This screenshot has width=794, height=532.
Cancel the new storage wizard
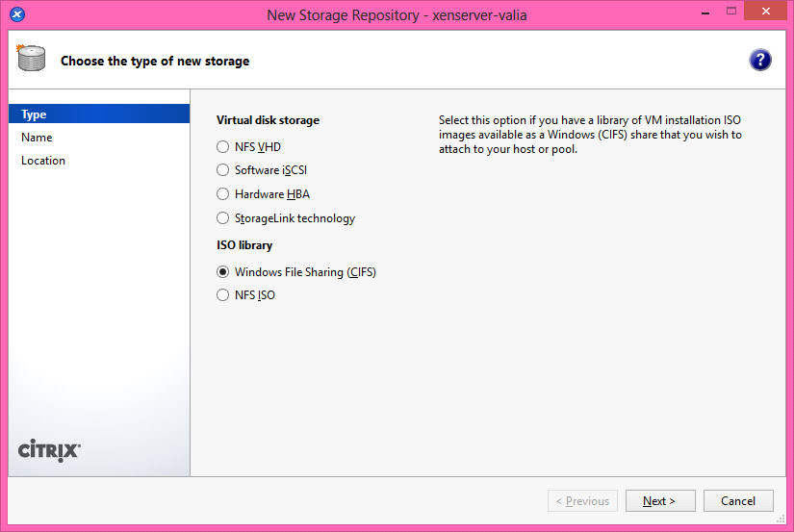tap(738, 500)
